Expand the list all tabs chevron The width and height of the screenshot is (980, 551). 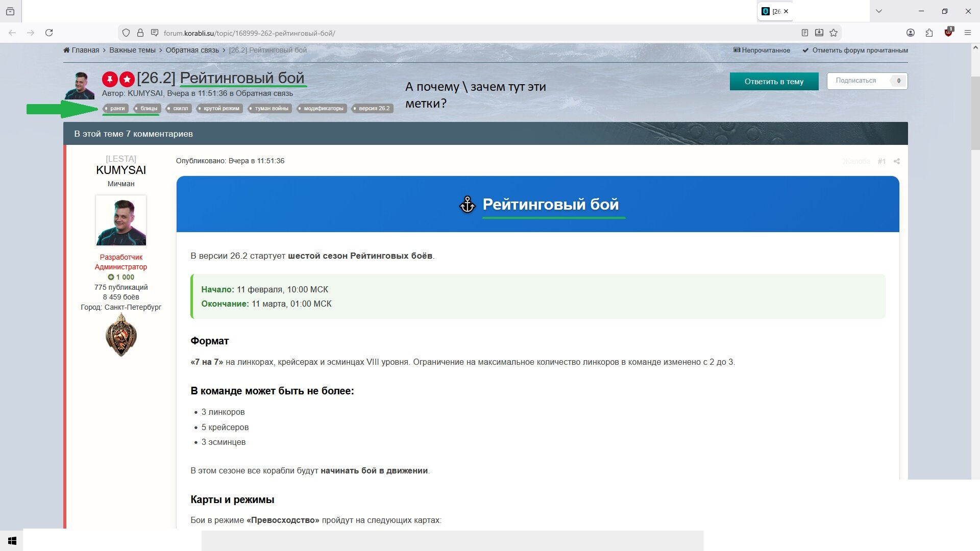[879, 11]
